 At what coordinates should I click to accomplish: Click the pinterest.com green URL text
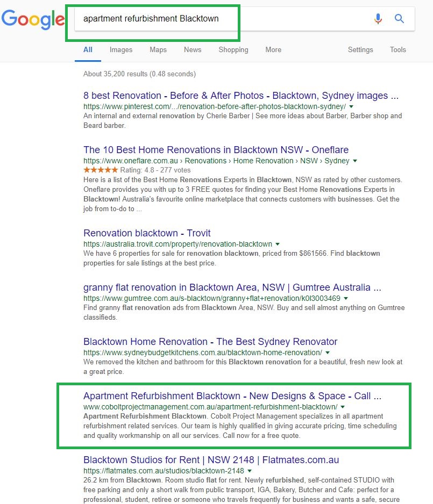215,106
